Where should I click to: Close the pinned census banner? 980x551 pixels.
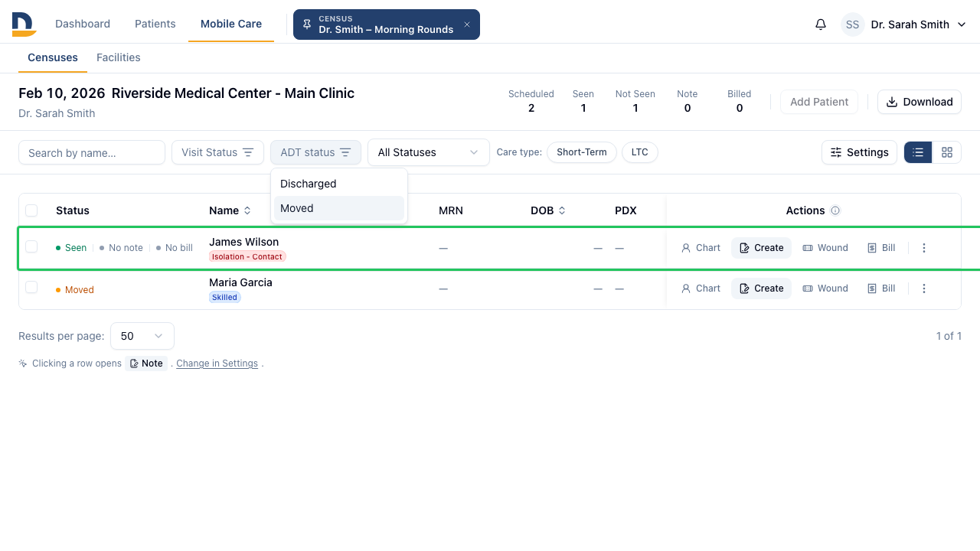[x=467, y=24]
